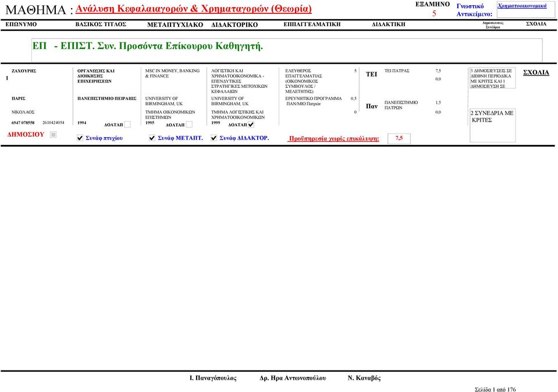Tick the ΔΟΑΤΑΠ checkbox beside year 1995
Viewport: 558px width, 392px height.
click(x=189, y=124)
